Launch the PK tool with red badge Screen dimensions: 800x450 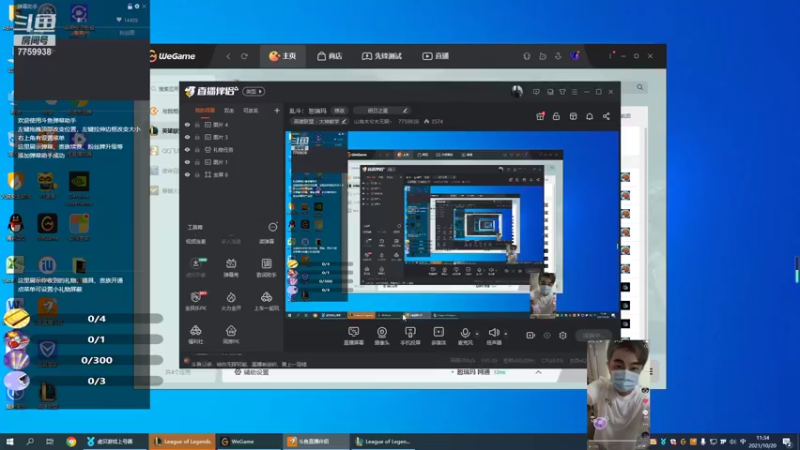[x=196, y=301]
